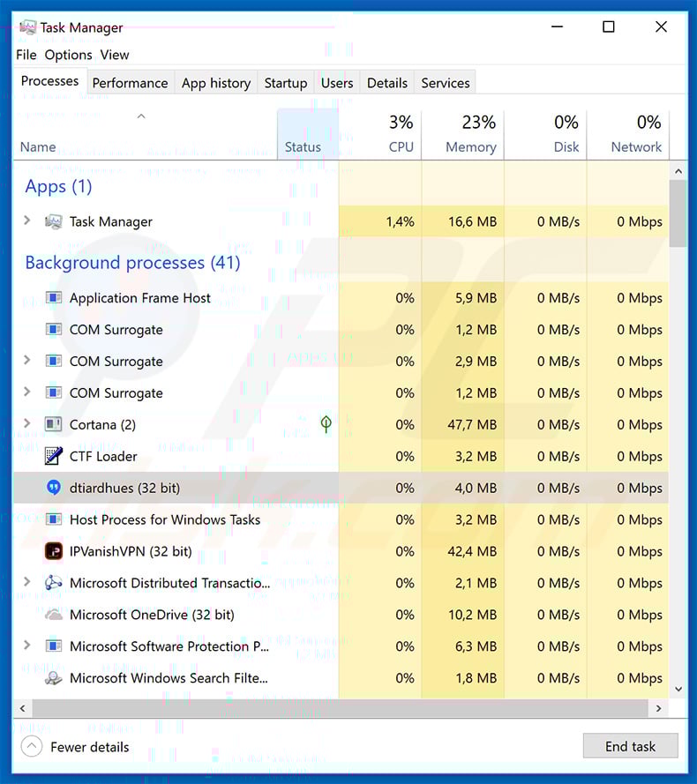697x784 pixels.
Task: Switch to the Services tab
Action: click(446, 83)
